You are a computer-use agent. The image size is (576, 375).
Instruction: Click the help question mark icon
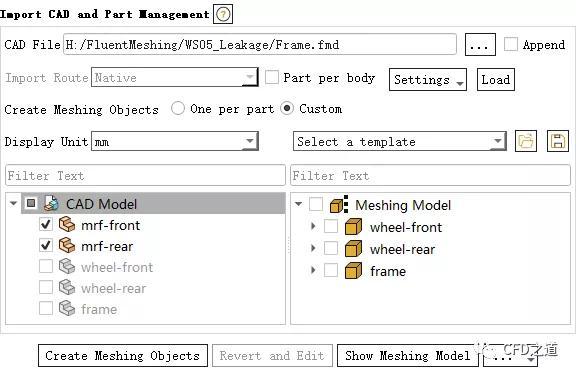click(x=223, y=14)
